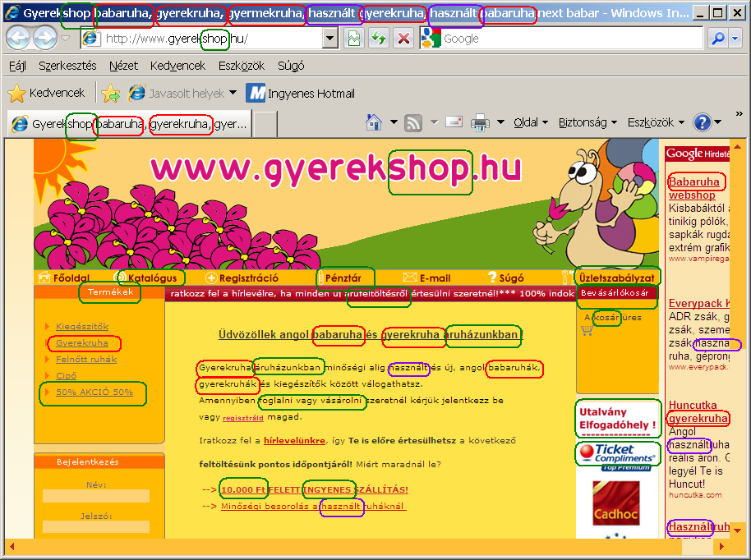Expand the toolbar overflow chevron

click(739, 114)
